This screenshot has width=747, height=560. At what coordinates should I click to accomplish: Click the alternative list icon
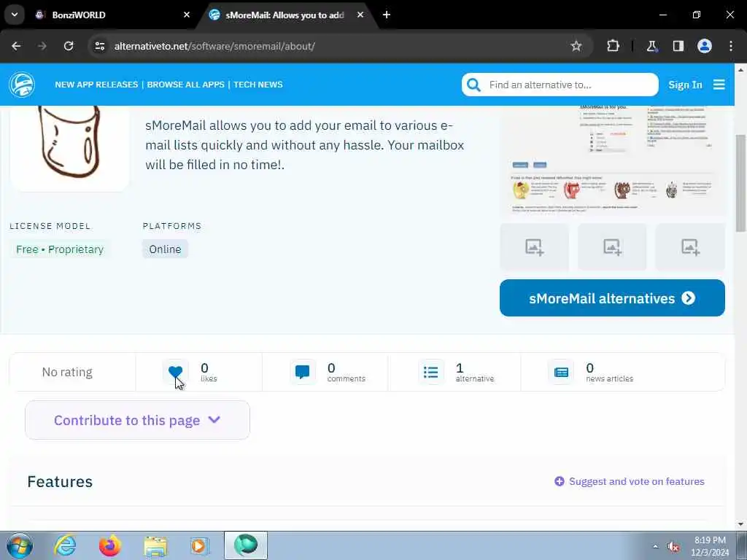point(431,372)
